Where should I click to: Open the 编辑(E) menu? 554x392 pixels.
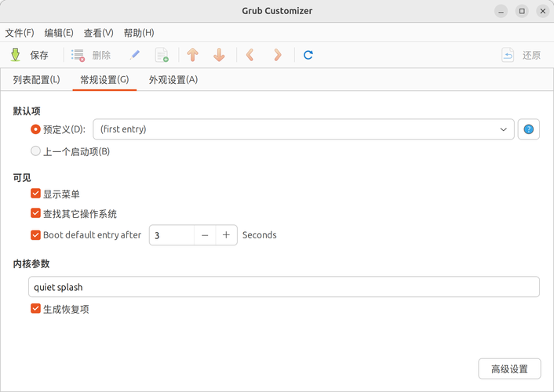(x=59, y=33)
